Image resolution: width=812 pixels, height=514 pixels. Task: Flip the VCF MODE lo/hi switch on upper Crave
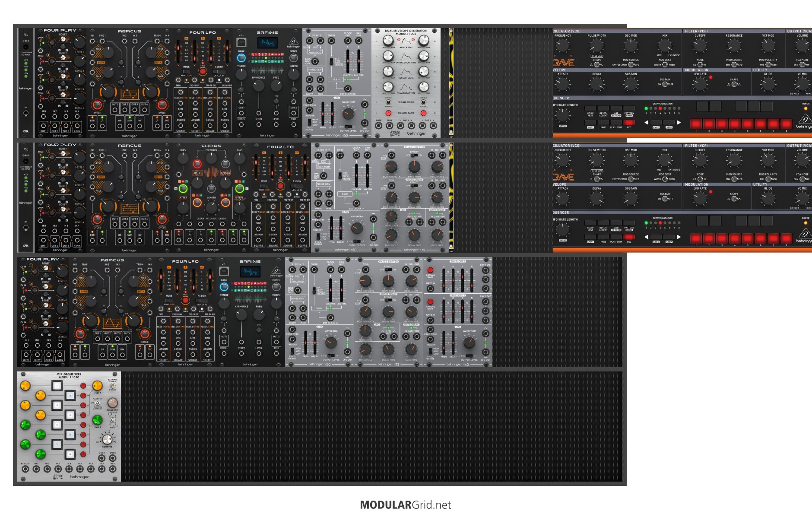coord(700,65)
